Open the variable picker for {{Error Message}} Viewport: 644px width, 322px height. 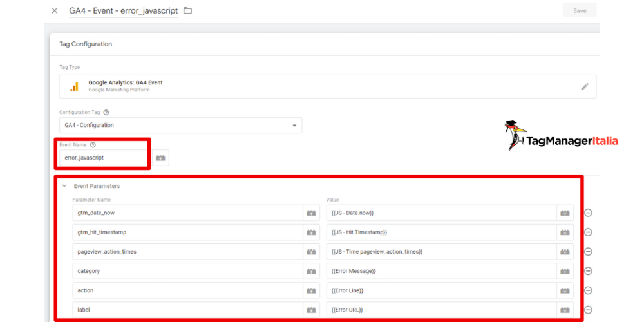tap(565, 271)
